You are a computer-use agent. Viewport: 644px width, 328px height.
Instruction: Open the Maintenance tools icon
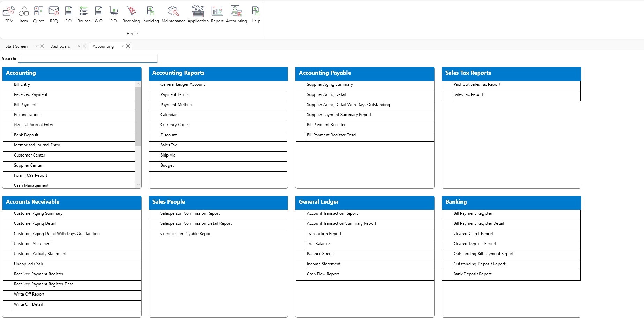(173, 12)
